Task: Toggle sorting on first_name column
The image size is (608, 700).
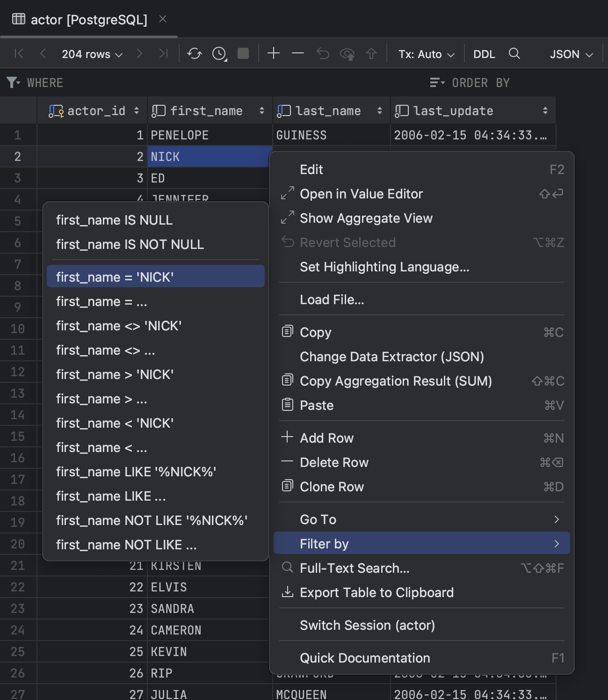Action: pos(261,110)
